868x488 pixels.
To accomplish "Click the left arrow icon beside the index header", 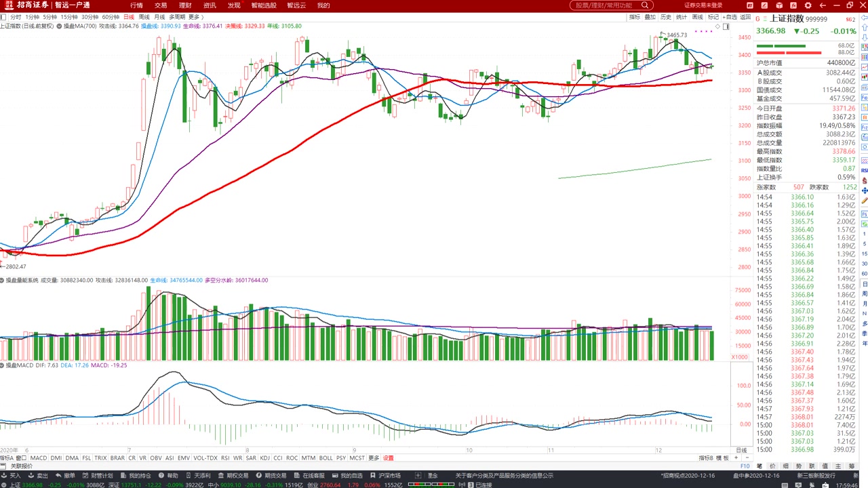I will click(x=864, y=18).
